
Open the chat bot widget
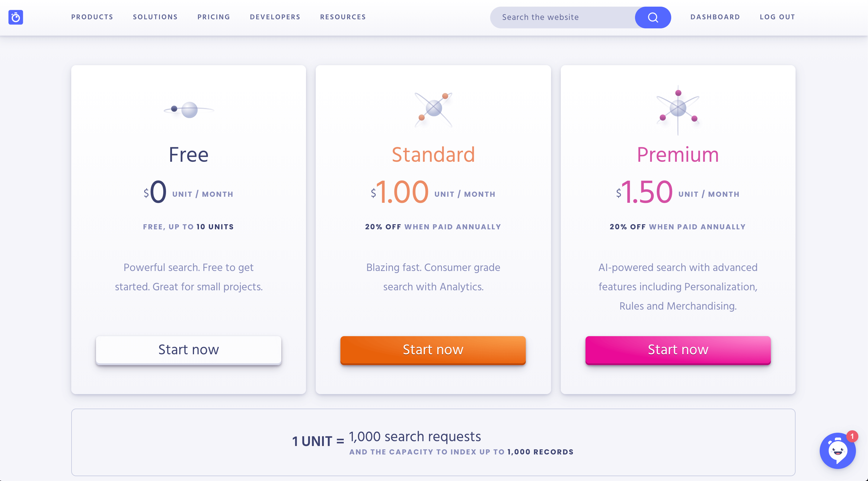click(x=837, y=451)
